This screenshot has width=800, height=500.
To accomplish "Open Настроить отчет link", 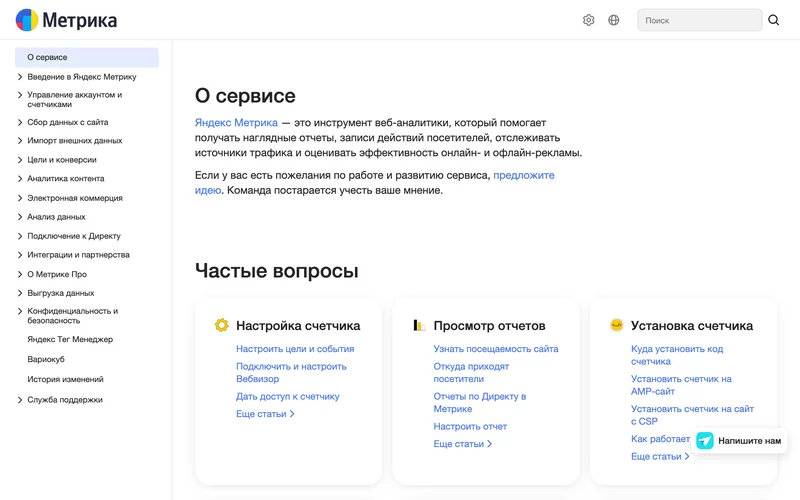I will [470, 427].
